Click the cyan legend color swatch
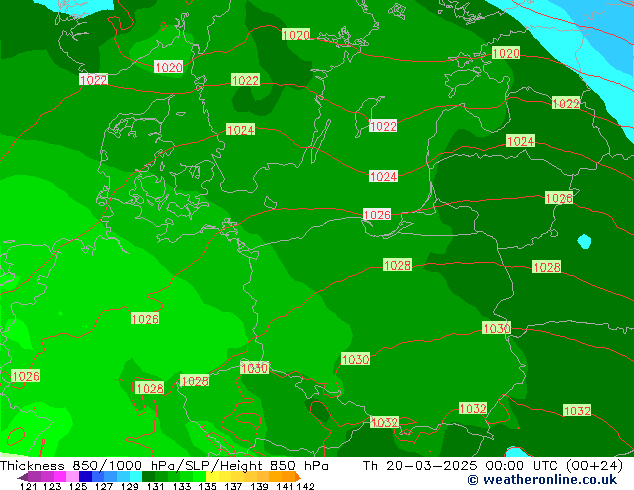The image size is (634, 490). coord(136,476)
